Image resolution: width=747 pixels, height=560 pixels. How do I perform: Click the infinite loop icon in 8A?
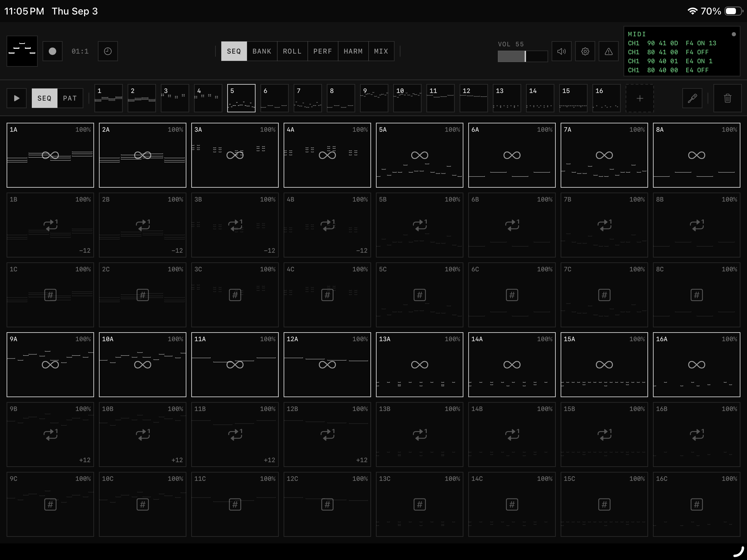tap(697, 155)
